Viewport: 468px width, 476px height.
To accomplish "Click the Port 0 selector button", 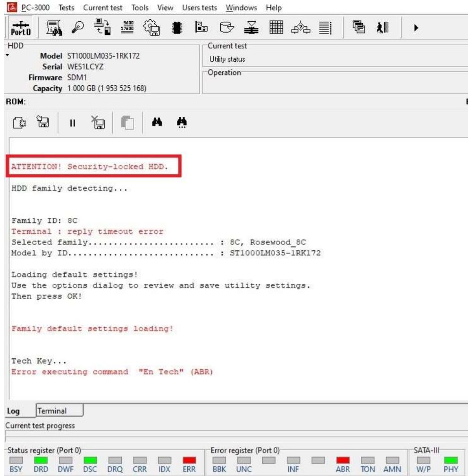I will click(21, 28).
